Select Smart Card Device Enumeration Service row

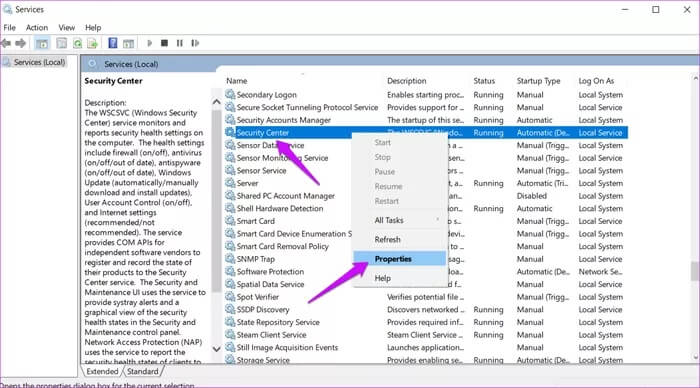(426, 234)
